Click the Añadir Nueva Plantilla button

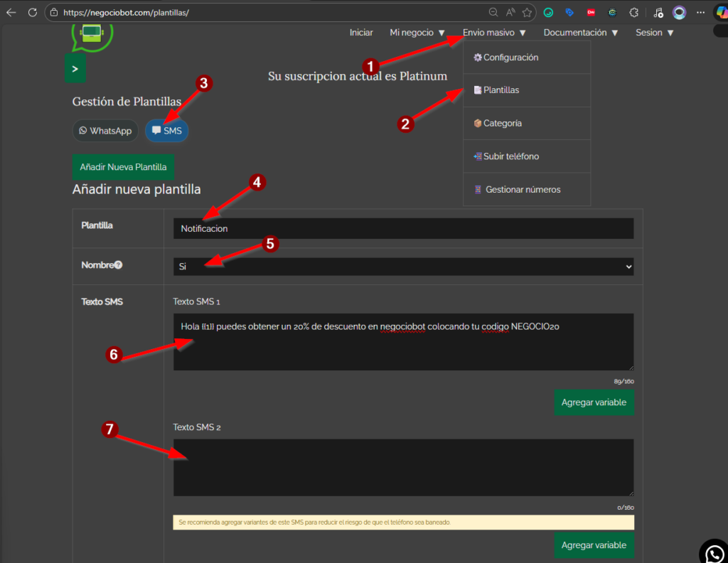click(123, 167)
